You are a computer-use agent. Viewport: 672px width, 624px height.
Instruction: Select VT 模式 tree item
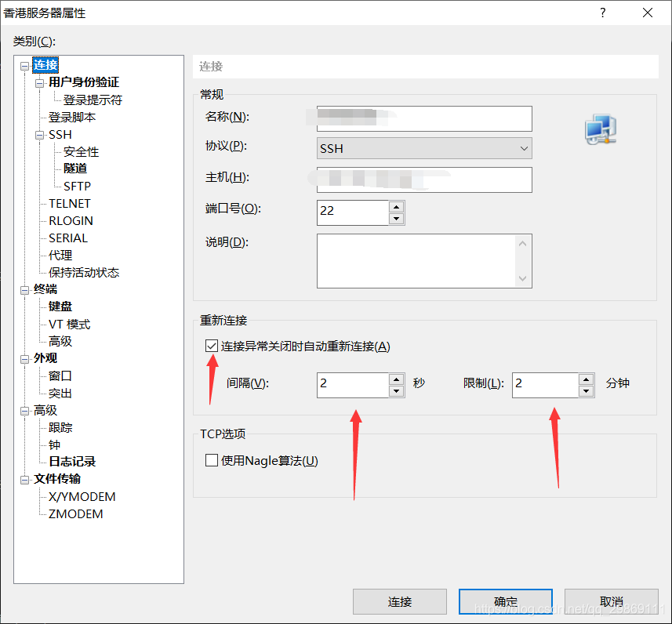click(x=70, y=324)
